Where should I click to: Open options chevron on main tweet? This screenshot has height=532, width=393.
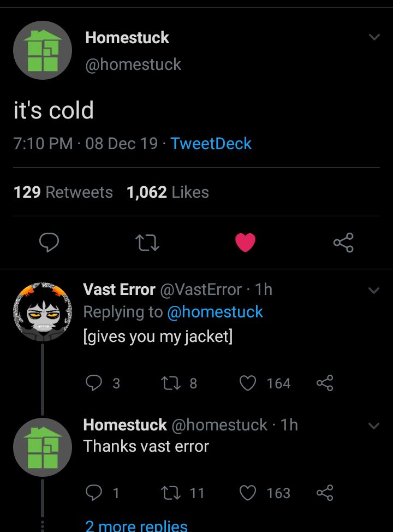[374, 38]
